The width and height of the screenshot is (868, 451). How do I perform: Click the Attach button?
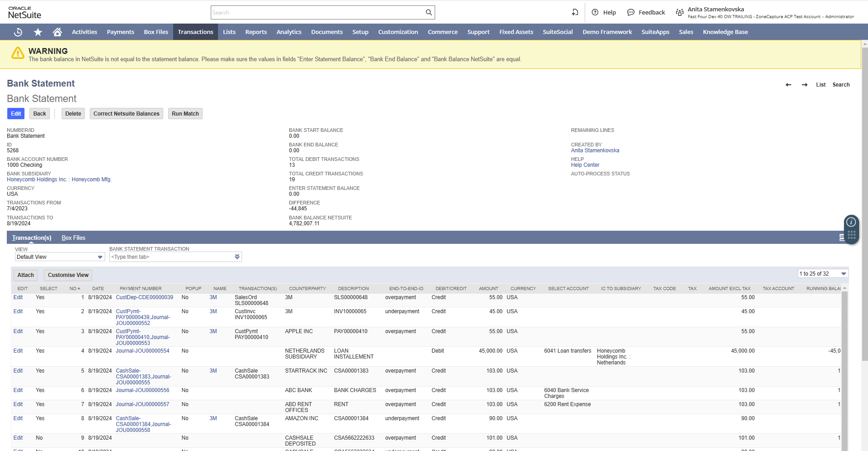pyautogui.click(x=25, y=275)
